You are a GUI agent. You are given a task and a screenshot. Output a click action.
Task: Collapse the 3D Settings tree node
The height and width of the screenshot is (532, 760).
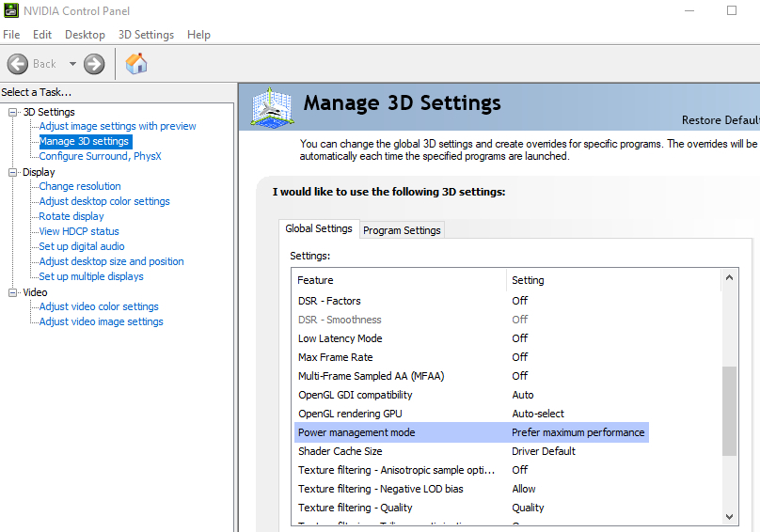pyautogui.click(x=13, y=113)
